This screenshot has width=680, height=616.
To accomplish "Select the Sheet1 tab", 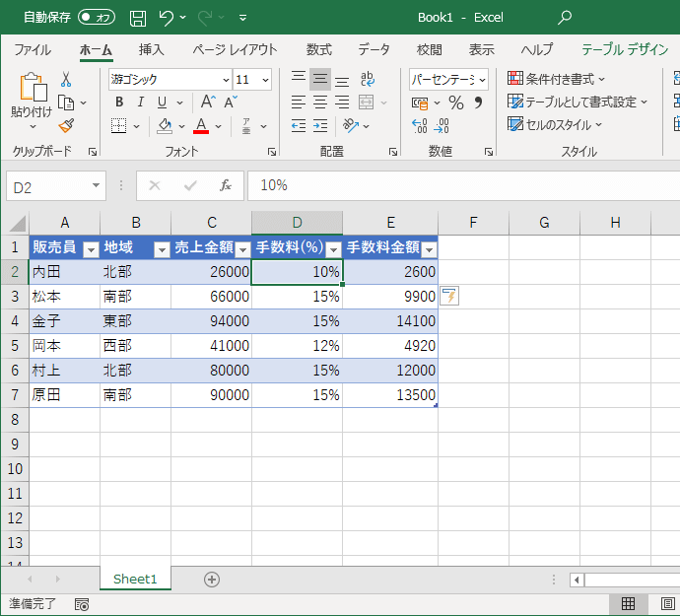I will click(135, 580).
